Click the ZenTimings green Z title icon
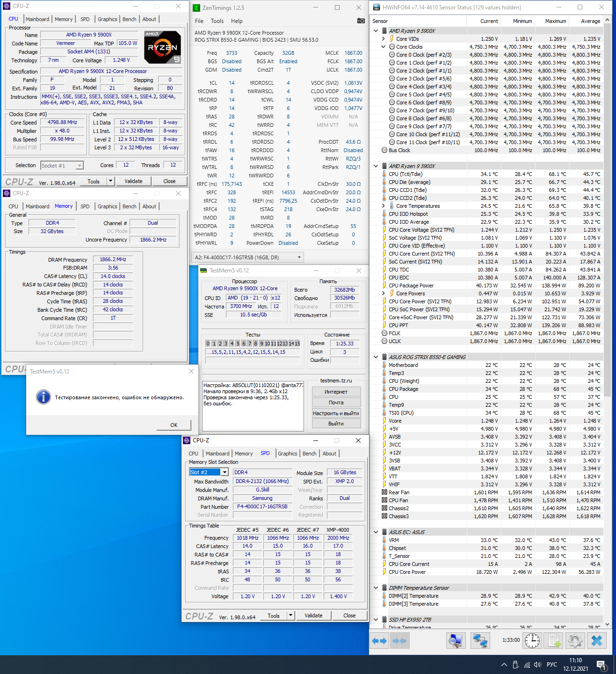This screenshot has height=674, width=616. click(x=197, y=7)
